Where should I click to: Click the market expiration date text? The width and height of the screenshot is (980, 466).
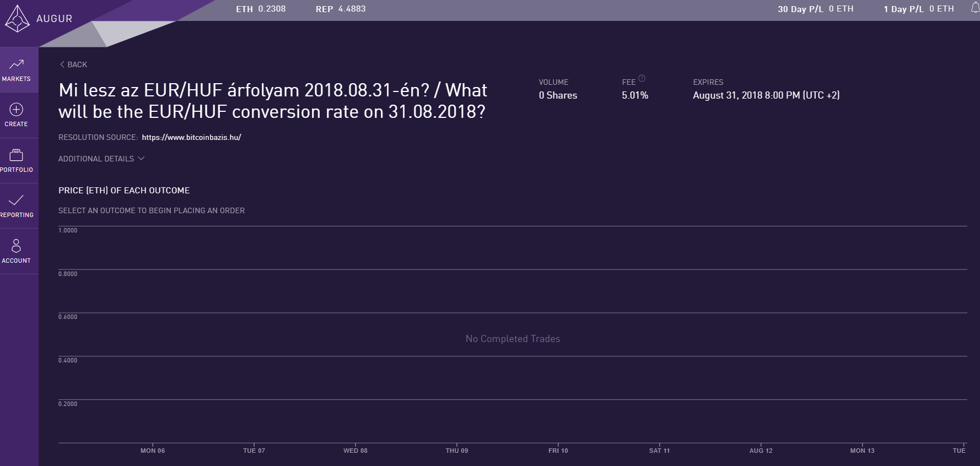766,95
